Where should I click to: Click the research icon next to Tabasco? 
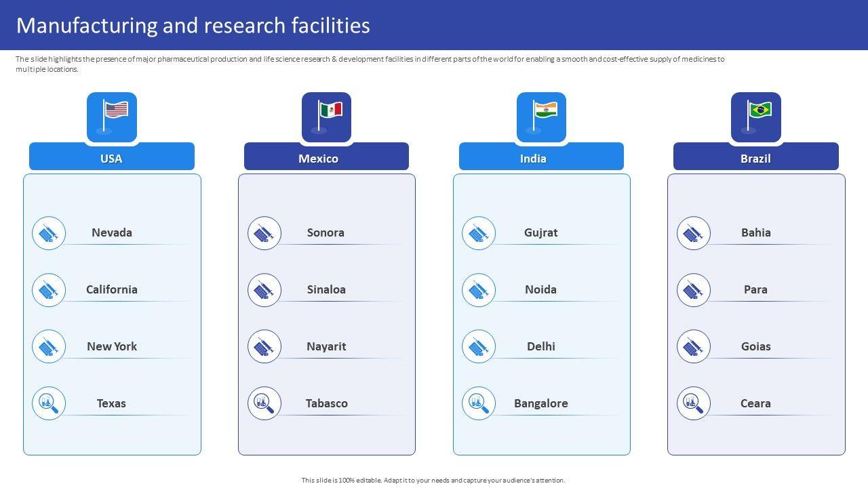[x=264, y=403]
